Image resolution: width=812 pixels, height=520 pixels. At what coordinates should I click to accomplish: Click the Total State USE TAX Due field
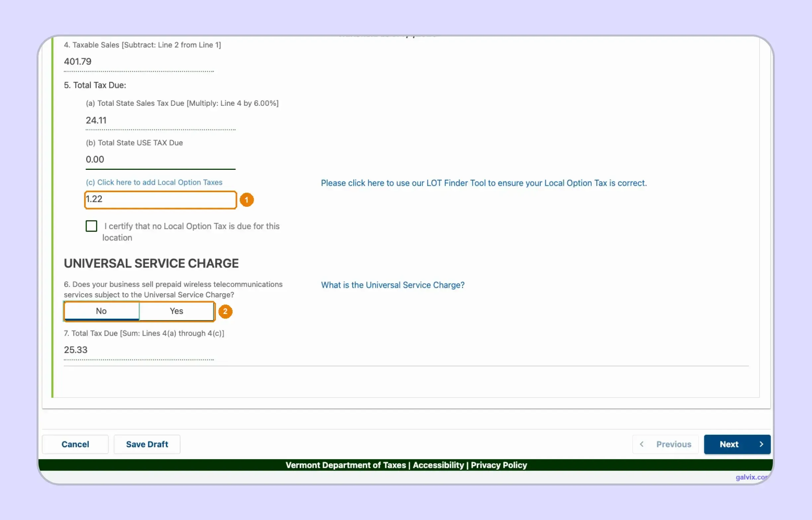point(160,160)
